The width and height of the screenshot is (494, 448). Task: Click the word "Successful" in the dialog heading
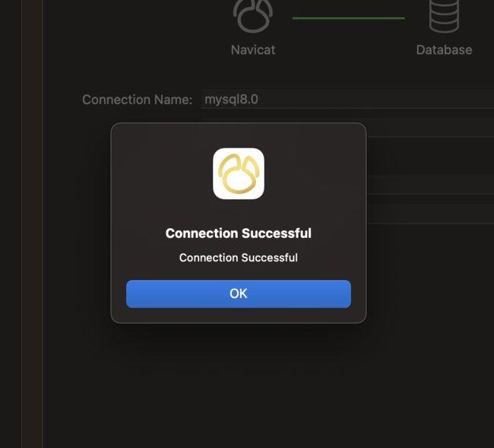click(277, 234)
